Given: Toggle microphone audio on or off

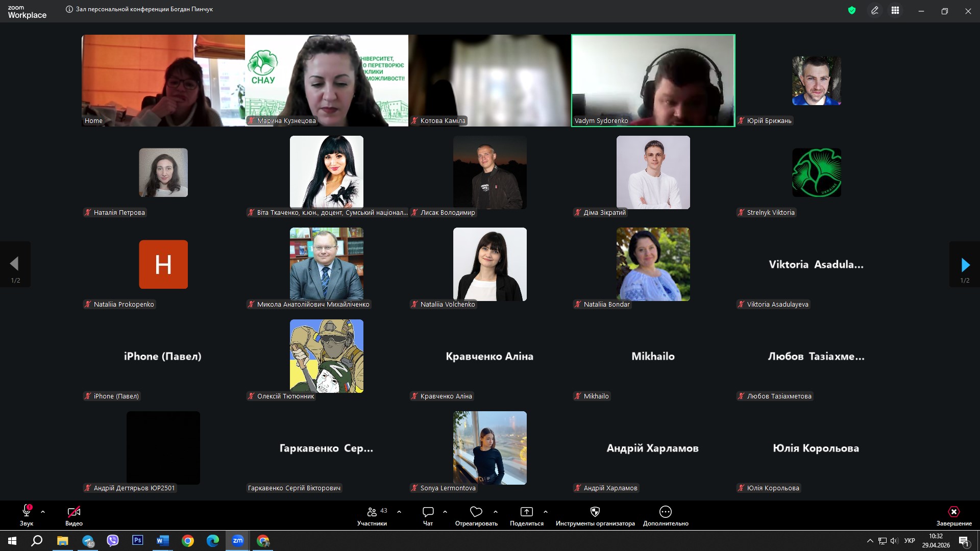Looking at the screenshot, I should pos(27,512).
